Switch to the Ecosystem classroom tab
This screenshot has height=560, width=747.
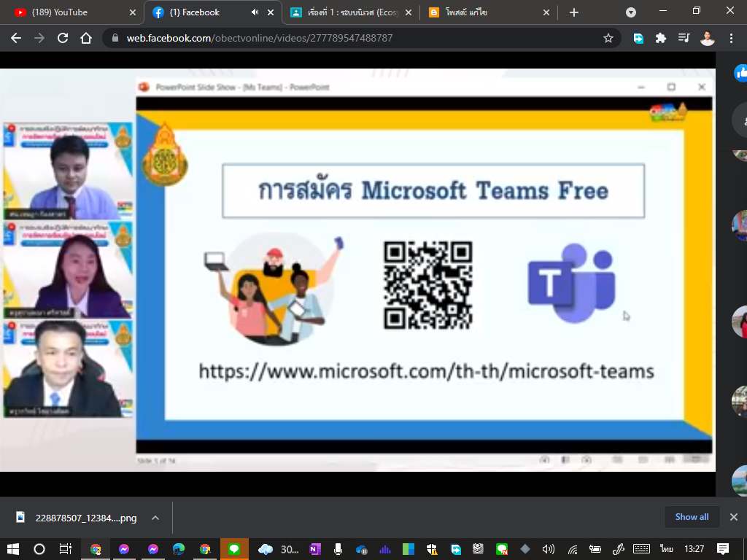[352, 12]
